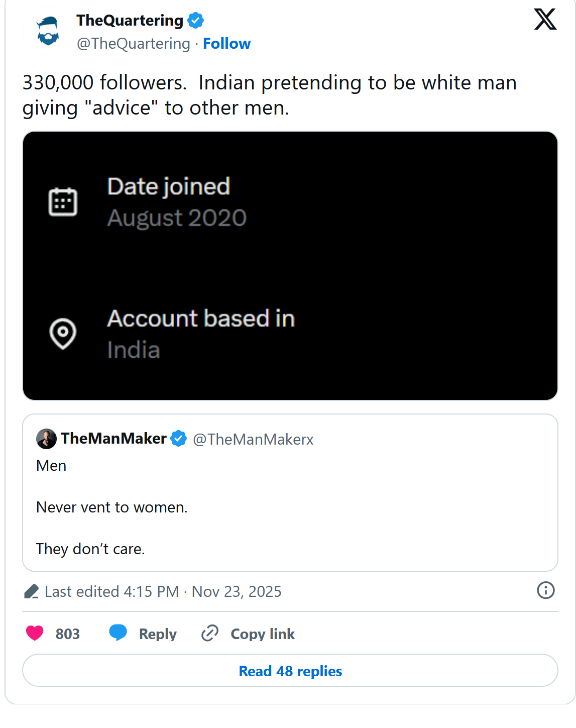Open the TheQuartering display name link
Viewport: 576px width, 728px height.
130,21
